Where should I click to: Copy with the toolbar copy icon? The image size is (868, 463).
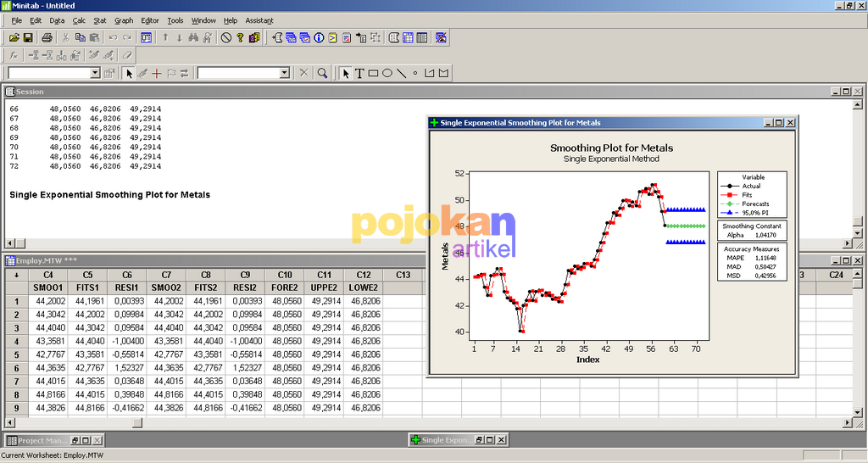coord(80,37)
